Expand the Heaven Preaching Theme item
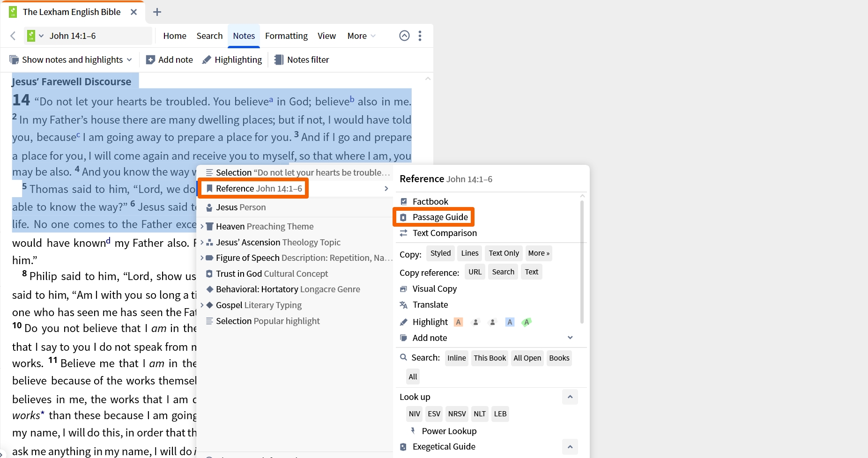Viewport: 868px width, 458px height. coord(202,227)
